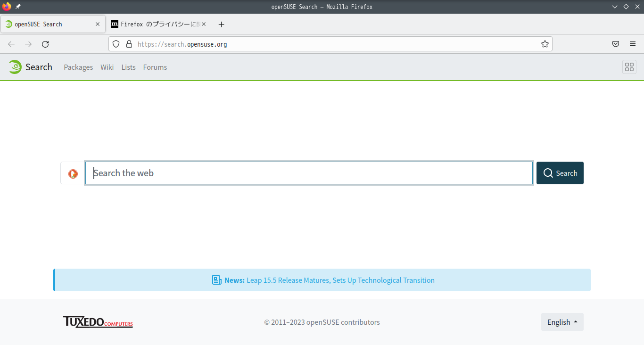Click the address bar URL
644x345 pixels.
click(182, 44)
